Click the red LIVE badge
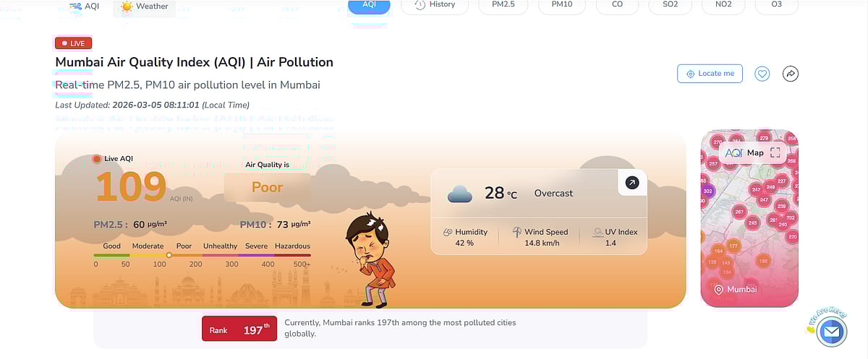This screenshot has height=359, width=868. click(x=73, y=43)
